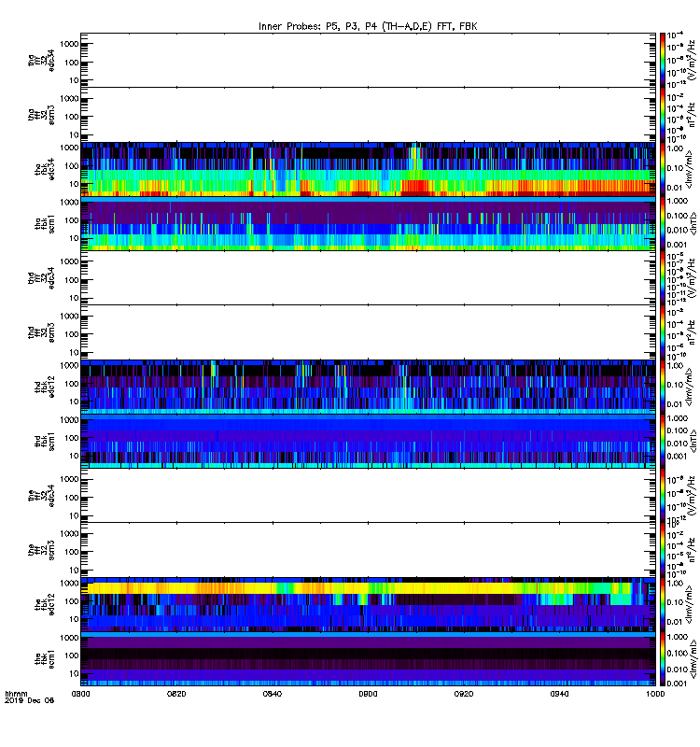This screenshot has height=747, width=700.
Task: Click inside the empty the fff scm3 plot panel
Action: pos(368,550)
